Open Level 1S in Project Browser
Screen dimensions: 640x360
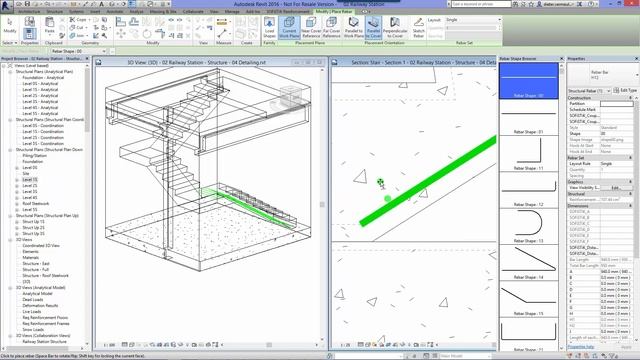[x=30, y=180]
